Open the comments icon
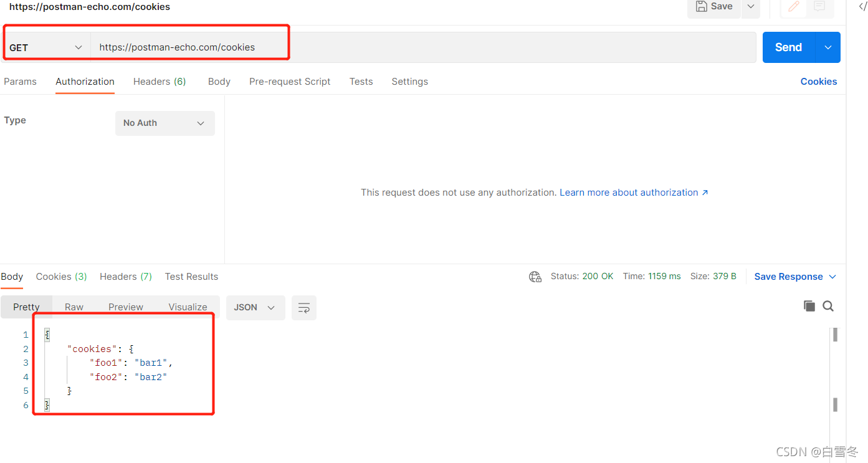The height and width of the screenshot is (463, 868). 819,6
